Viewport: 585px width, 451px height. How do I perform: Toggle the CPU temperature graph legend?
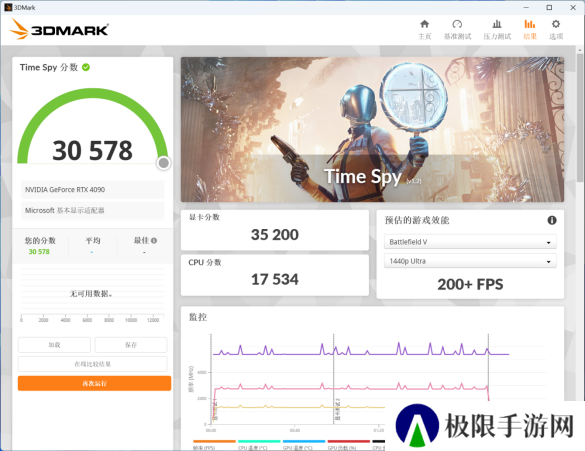(x=259, y=445)
